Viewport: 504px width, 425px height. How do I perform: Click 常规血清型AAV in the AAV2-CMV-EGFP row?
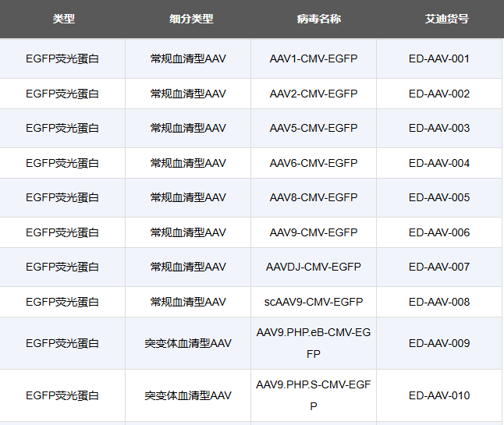point(188,94)
